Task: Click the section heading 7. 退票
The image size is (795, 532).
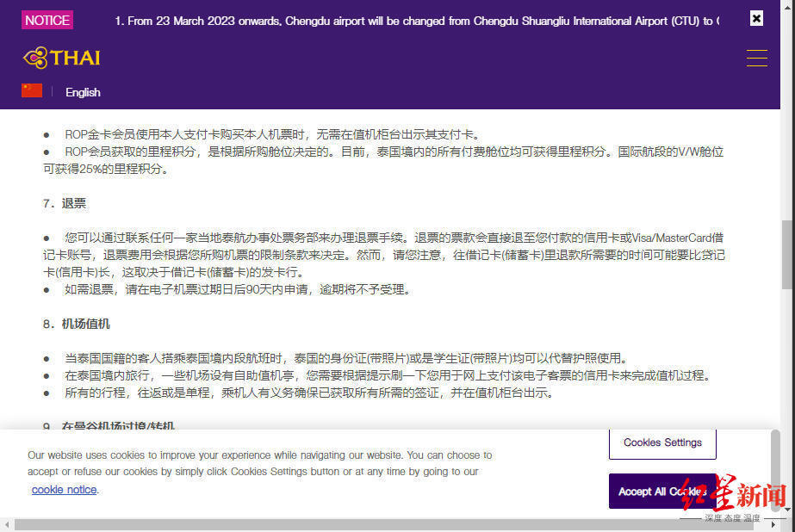Action: tap(65, 203)
